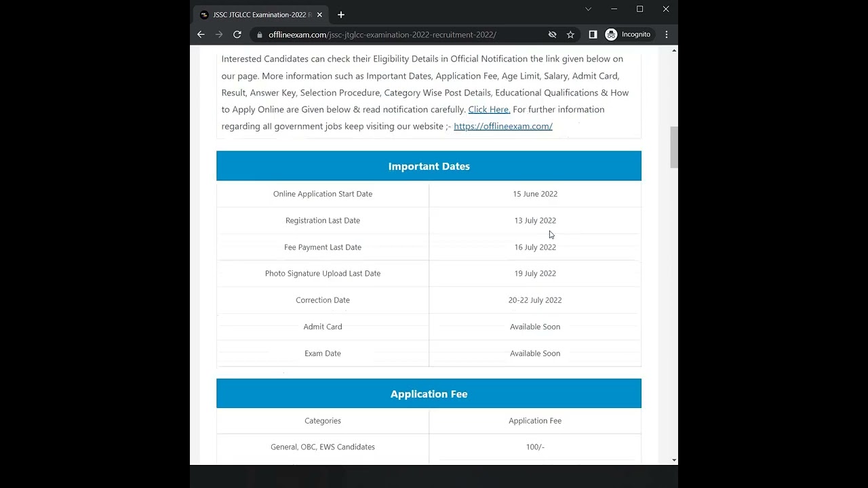868x488 pixels.
Task: Open a new browser tab
Action: click(340, 15)
